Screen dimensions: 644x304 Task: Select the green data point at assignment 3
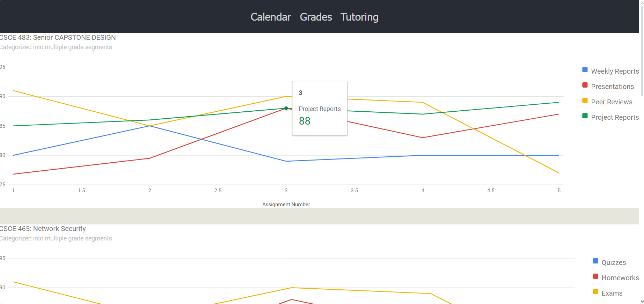[x=286, y=109]
